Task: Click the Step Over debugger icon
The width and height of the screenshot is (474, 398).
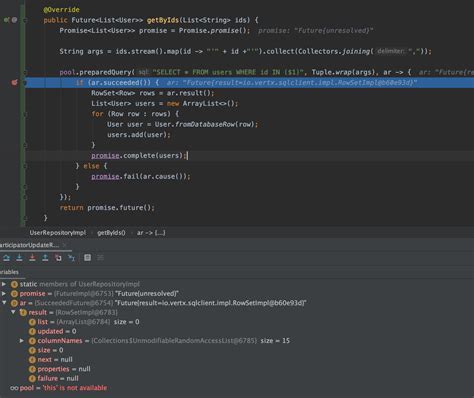Action: coord(6,258)
